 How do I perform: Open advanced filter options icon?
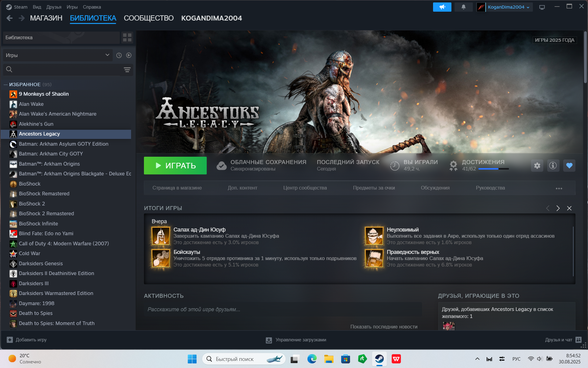[x=127, y=70]
